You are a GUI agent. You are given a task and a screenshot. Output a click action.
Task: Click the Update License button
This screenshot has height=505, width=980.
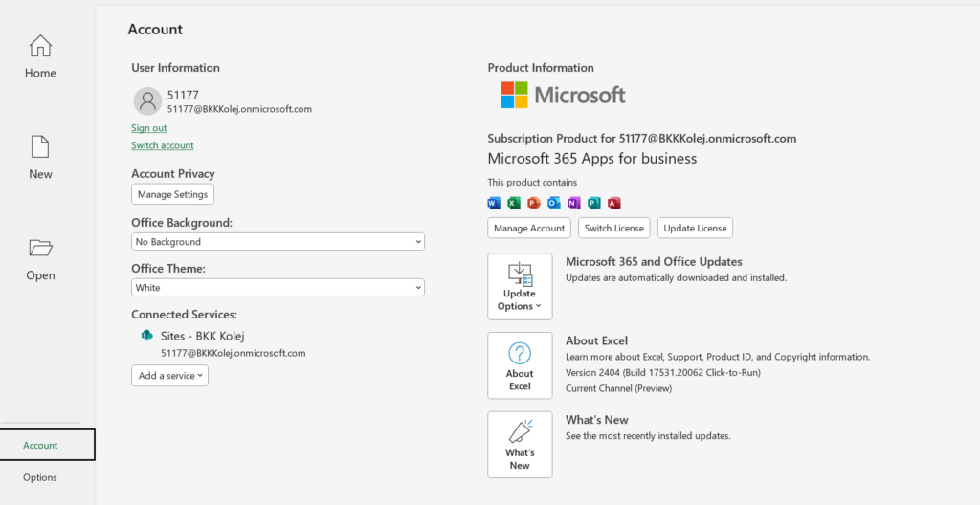[695, 229]
